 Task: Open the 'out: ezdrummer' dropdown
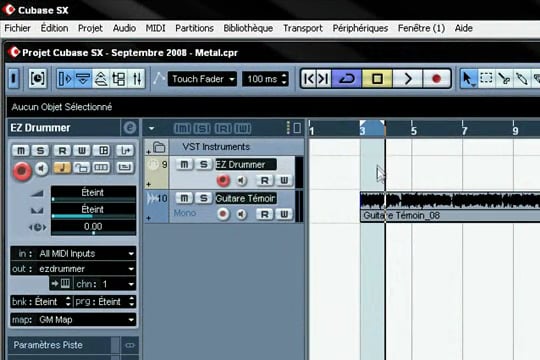pyautogui.click(x=73, y=269)
